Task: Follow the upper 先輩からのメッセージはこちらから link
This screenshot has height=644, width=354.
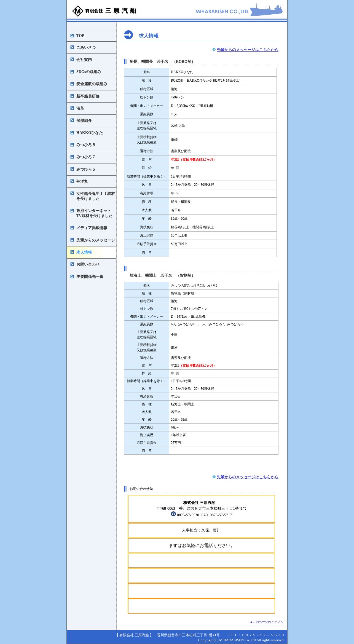Action: click(x=247, y=50)
